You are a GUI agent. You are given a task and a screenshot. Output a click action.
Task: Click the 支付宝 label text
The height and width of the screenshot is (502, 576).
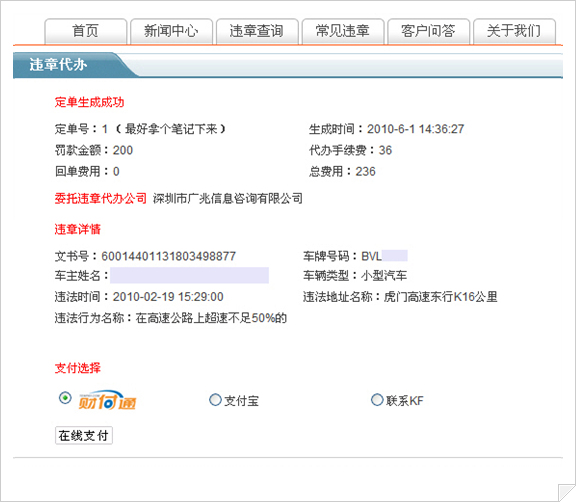click(x=241, y=401)
